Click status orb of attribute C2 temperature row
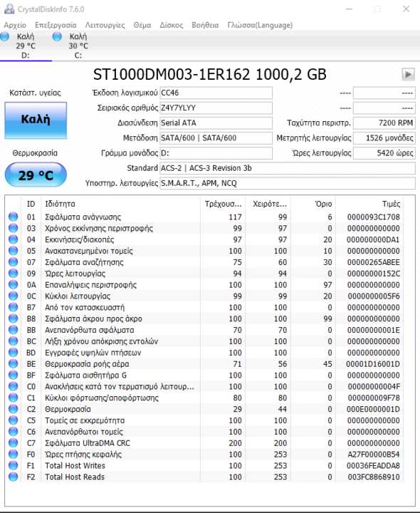Viewport: 420px width, 513px height. point(13,409)
